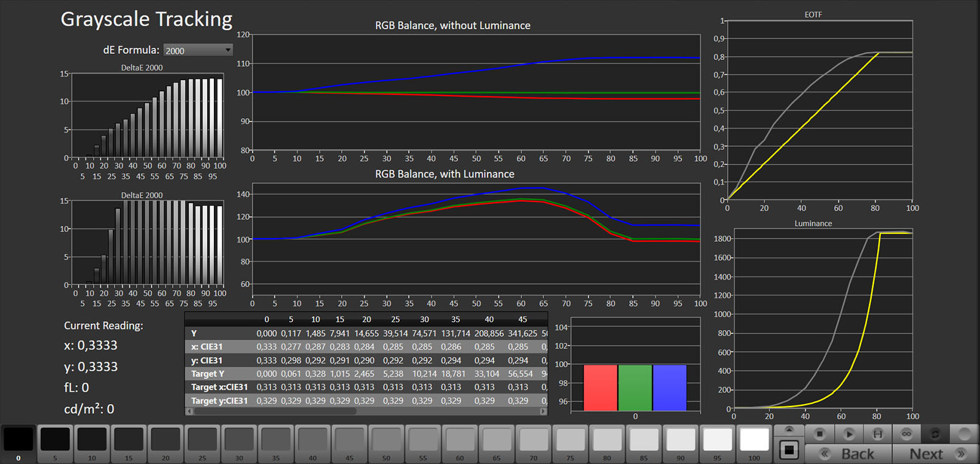Image resolution: width=980 pixels, height=464 pixels.
Task: Open the dE Formula dropdown
Action: tap(198, 50)
